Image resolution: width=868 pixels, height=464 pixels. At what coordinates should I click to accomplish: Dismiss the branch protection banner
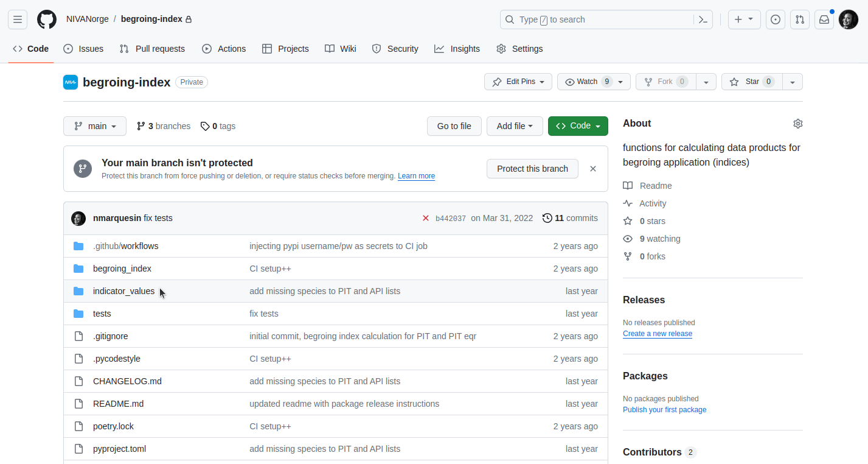(x=593, y=169)
